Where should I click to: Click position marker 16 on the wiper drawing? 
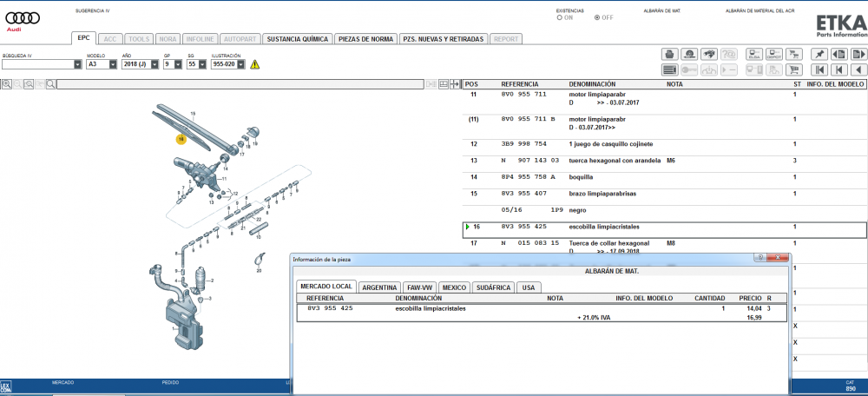pos(181,140)
